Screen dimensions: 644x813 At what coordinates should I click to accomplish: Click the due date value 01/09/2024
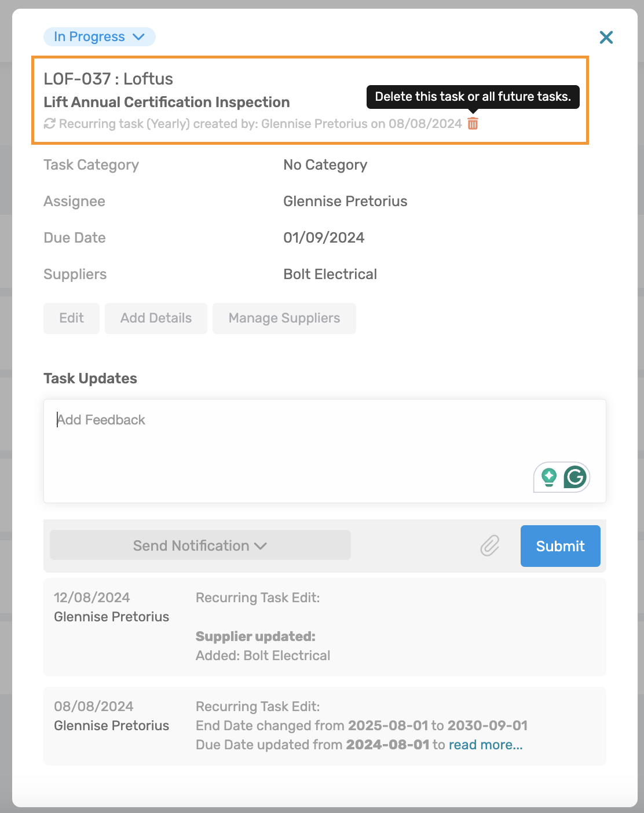pyautogui.click(x=324, y=237)
